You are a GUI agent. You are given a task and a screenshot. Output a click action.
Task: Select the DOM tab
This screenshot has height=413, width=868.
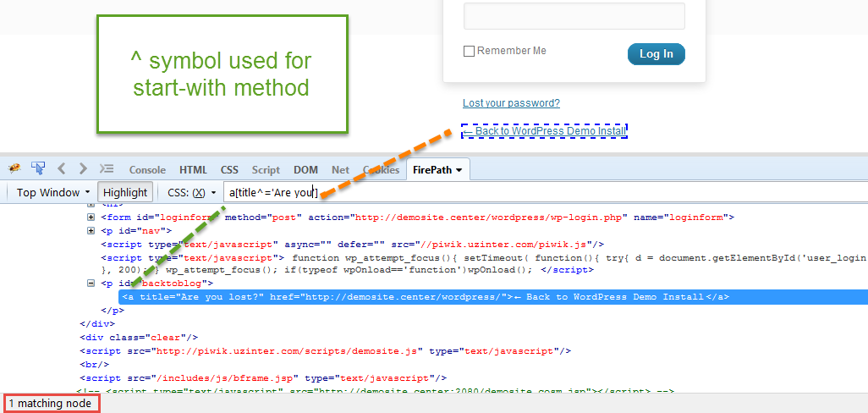[x=305, y=170]
